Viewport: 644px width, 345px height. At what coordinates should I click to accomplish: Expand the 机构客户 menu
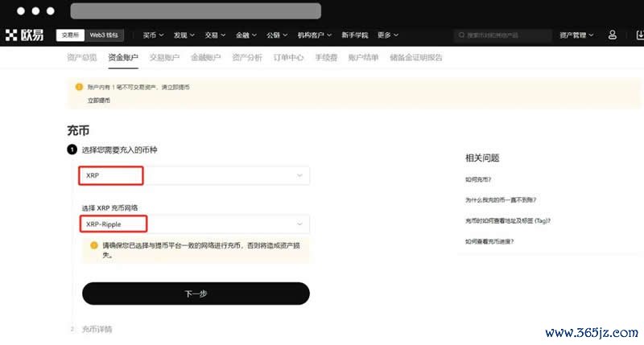(315, 35)
